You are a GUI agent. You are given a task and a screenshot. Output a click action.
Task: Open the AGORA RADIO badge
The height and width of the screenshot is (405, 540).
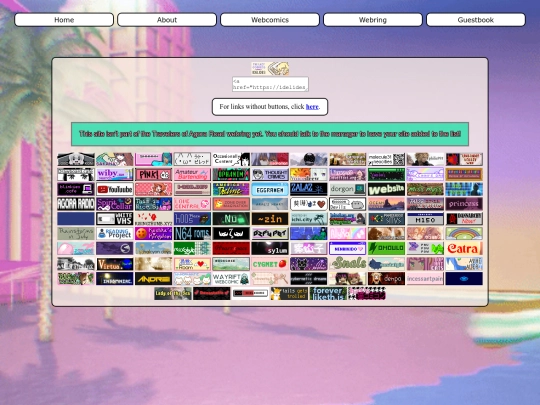click(x=76, y=204)
